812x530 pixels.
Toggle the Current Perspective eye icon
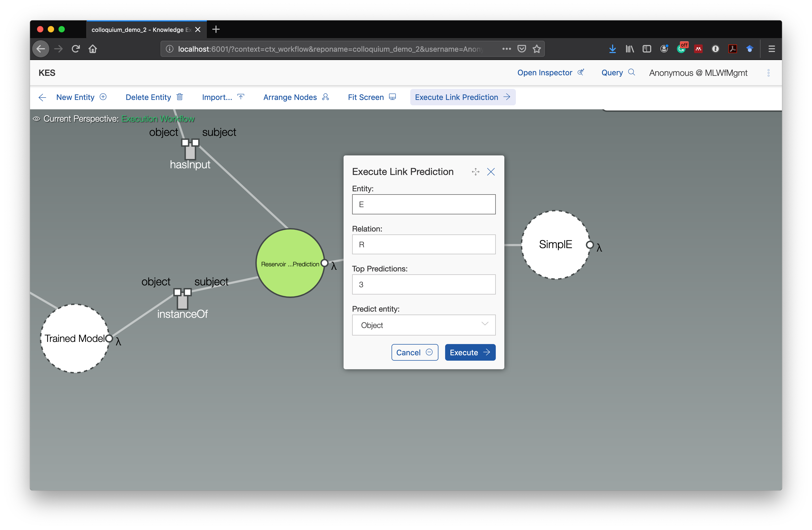click(36, 119)
